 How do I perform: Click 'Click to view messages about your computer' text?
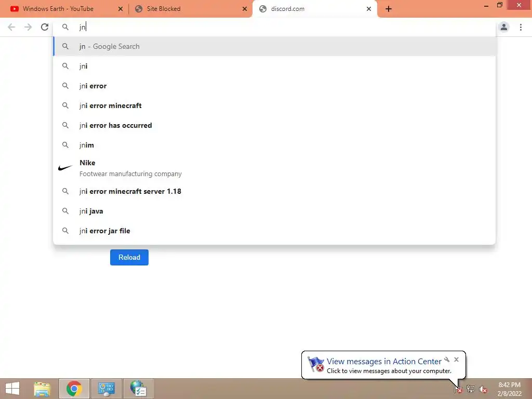click(x=389, y=371)
